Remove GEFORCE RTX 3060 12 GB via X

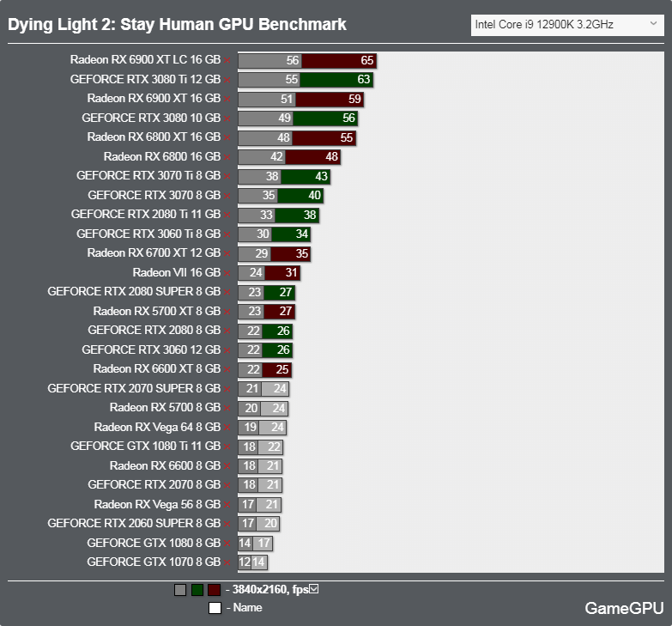[x=227, y=349]
